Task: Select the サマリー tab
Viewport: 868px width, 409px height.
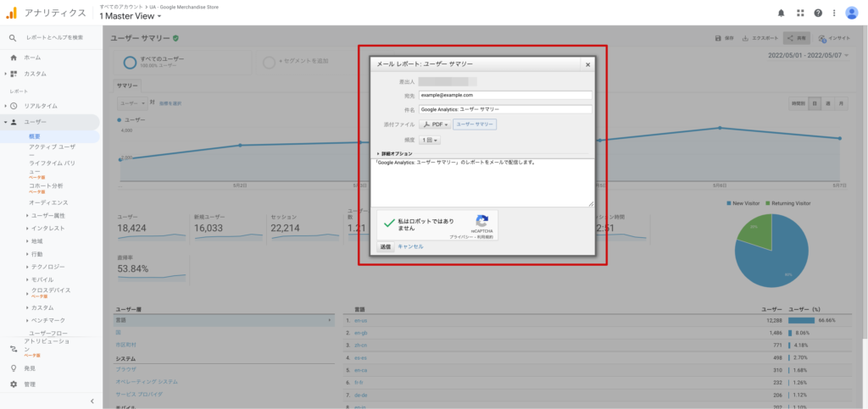Action: point(127,86)
